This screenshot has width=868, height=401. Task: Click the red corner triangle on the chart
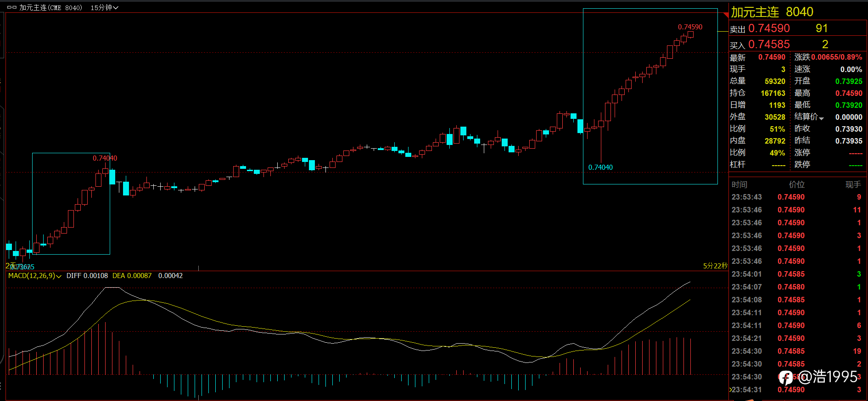coord(726,15)
